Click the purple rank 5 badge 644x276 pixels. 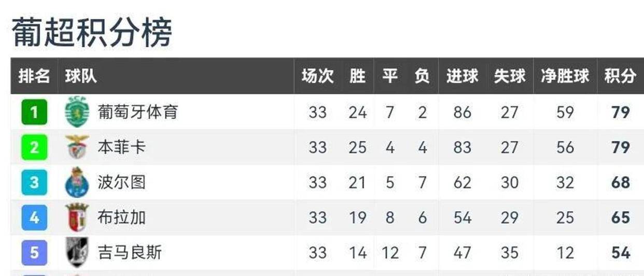(x=34, y=253)
